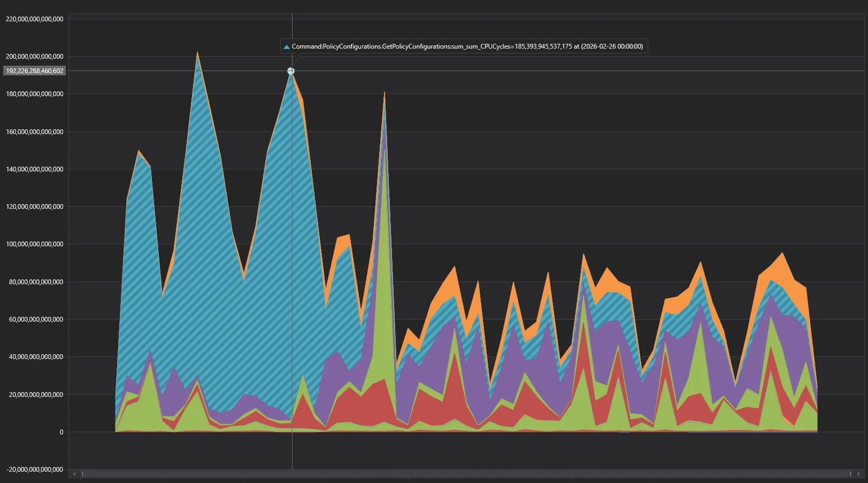Select the 40,000,000,000,000 axis label

[x=36, y=357]
